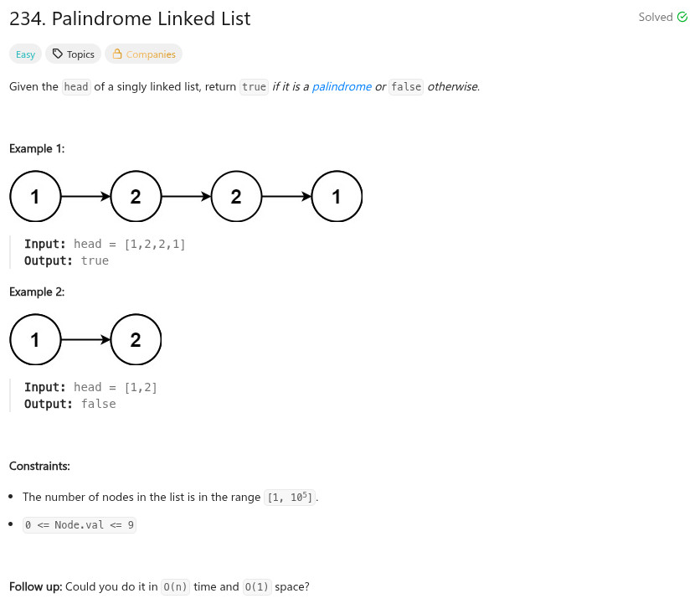The width and height of the screenshot is (700, 614).
Task: Click the "0 <= Node.val <= 9" constraint
Action: point(80,525)
